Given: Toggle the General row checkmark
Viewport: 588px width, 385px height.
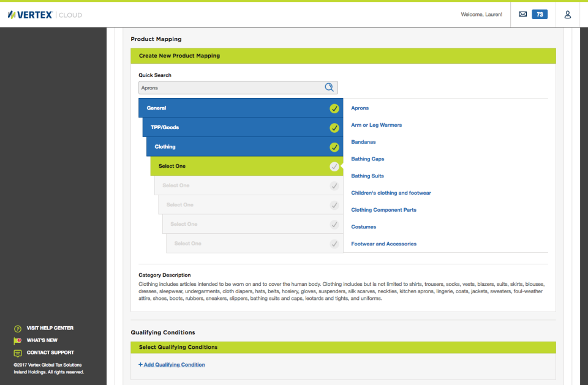Looking at the screenshot, I should (334, 108).
